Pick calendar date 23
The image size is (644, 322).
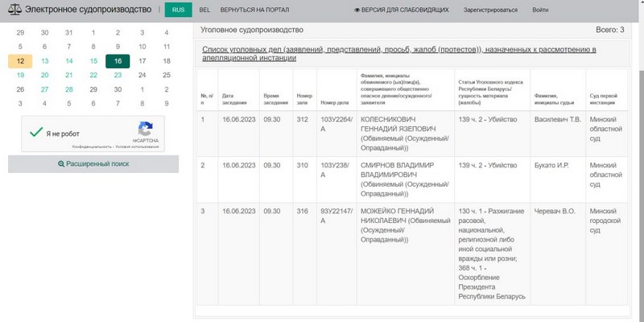(x=118, y=75)
